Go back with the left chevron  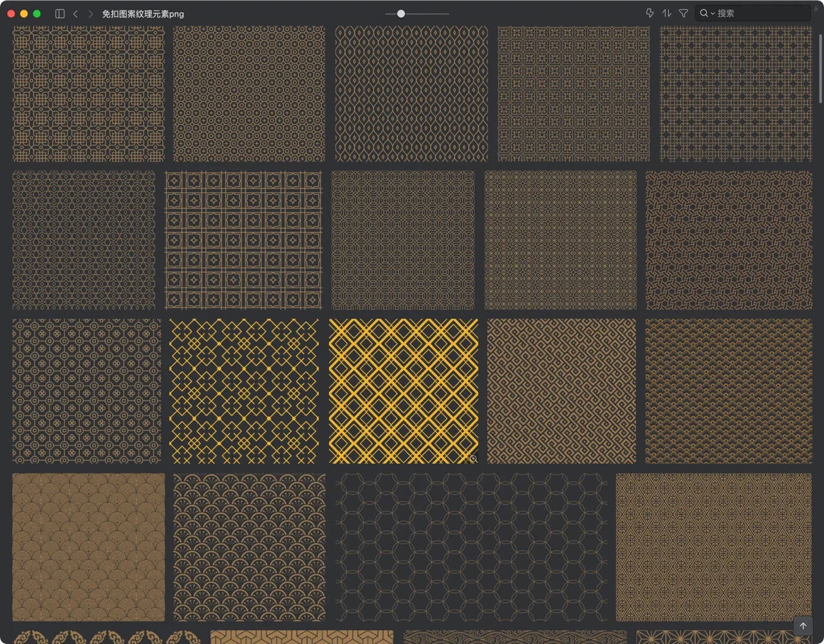[x=75, y=14]
